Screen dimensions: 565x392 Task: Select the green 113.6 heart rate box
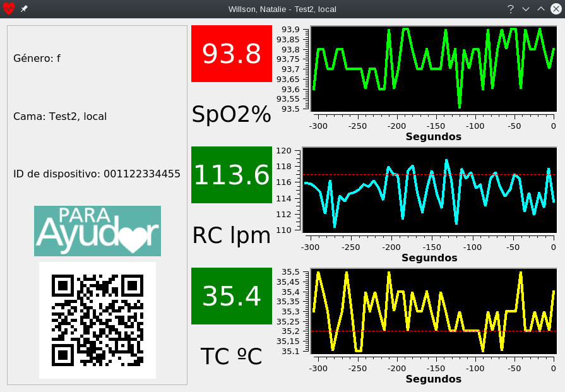point(231,175)
